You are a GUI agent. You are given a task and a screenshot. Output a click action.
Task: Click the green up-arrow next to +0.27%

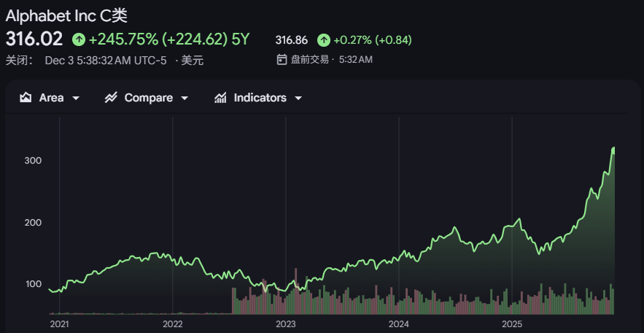pos(324,40)
